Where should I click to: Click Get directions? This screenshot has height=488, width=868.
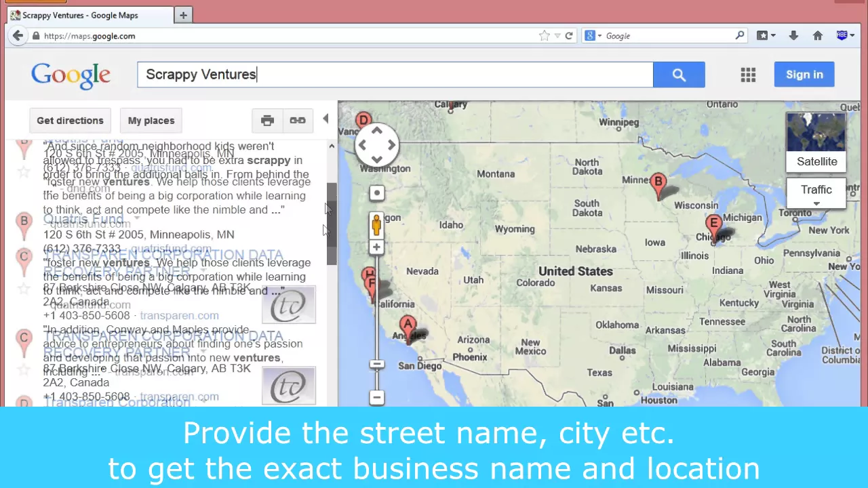click(70, 121)
